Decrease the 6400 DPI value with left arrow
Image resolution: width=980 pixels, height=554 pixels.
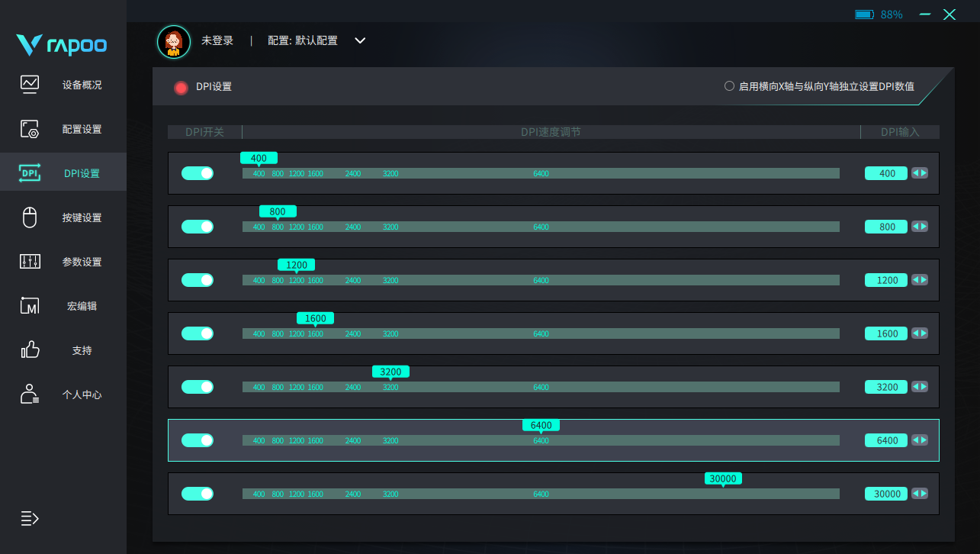(916, 440)
